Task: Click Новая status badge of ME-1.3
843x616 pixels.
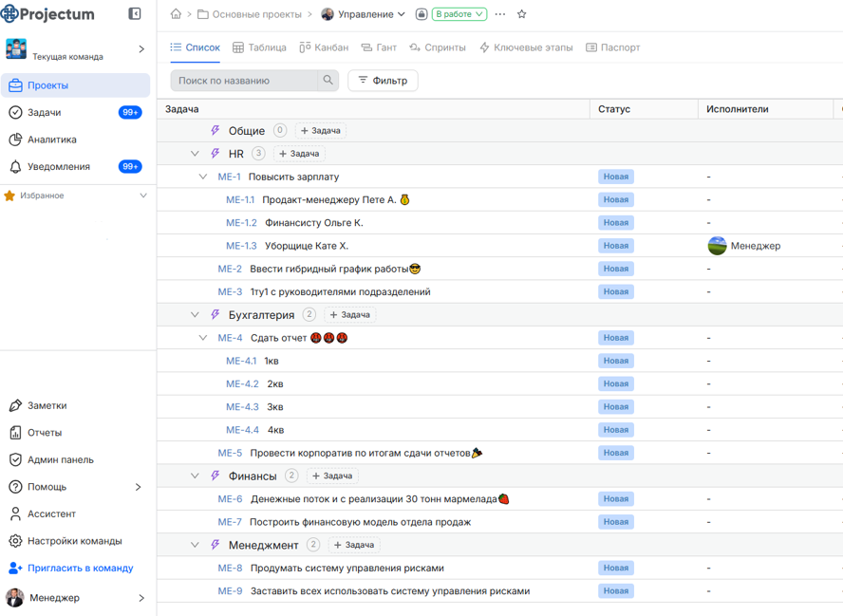Action: (x=615, y=246)
